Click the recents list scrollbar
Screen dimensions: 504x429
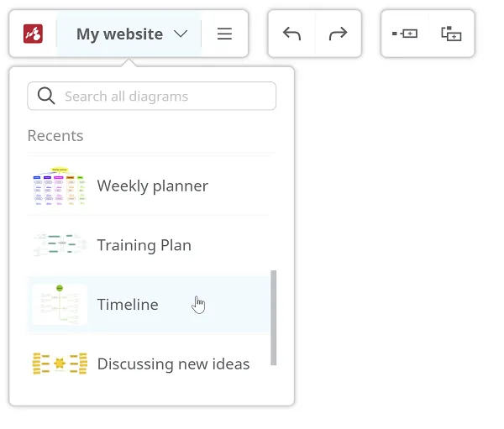coord(274,318)
